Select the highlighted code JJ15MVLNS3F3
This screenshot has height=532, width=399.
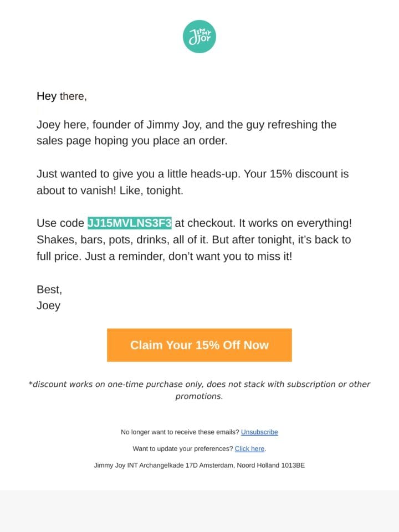click(x=130, y=223)
